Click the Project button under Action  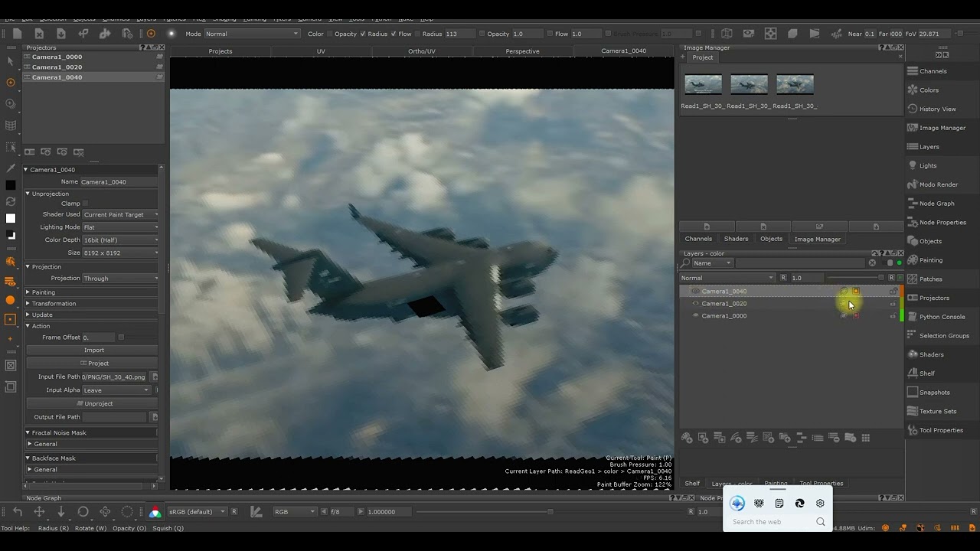click(x=94, y=364)
